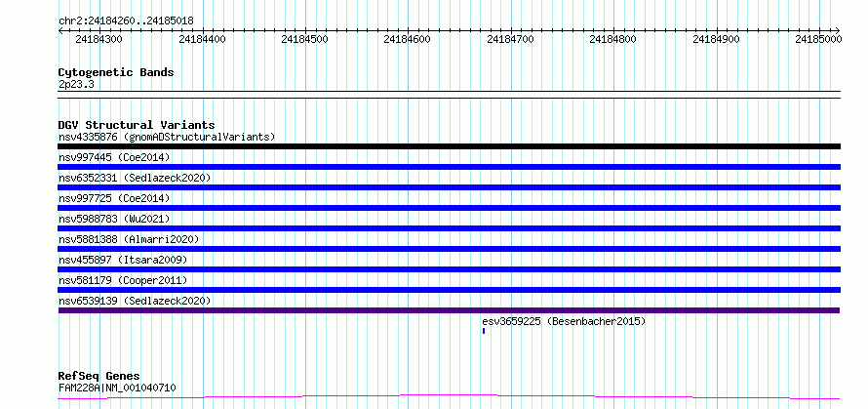Click the right arrowhead of the ruler
868x409 pixels.
click(x=838, y=30)
